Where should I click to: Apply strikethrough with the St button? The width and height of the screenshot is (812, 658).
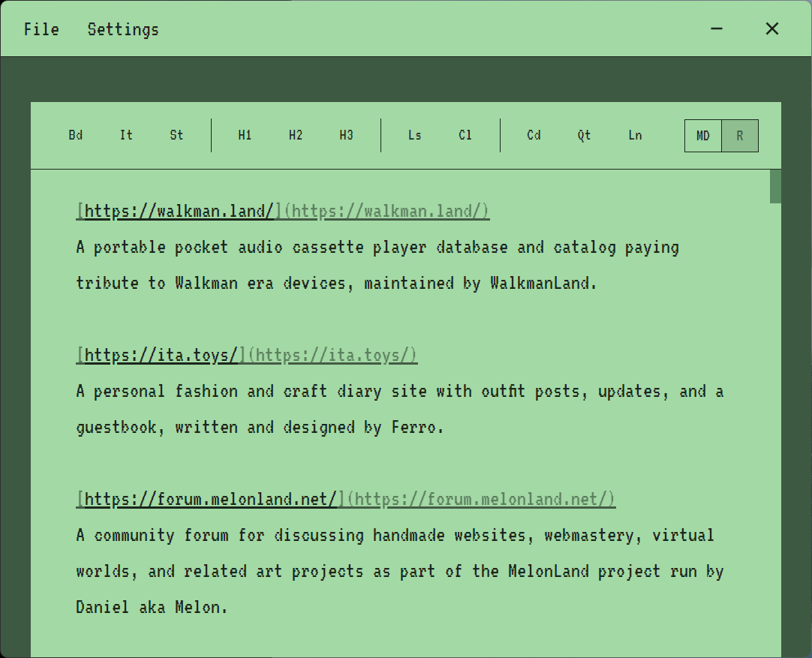pyautogui.click(x=176, y=136)
